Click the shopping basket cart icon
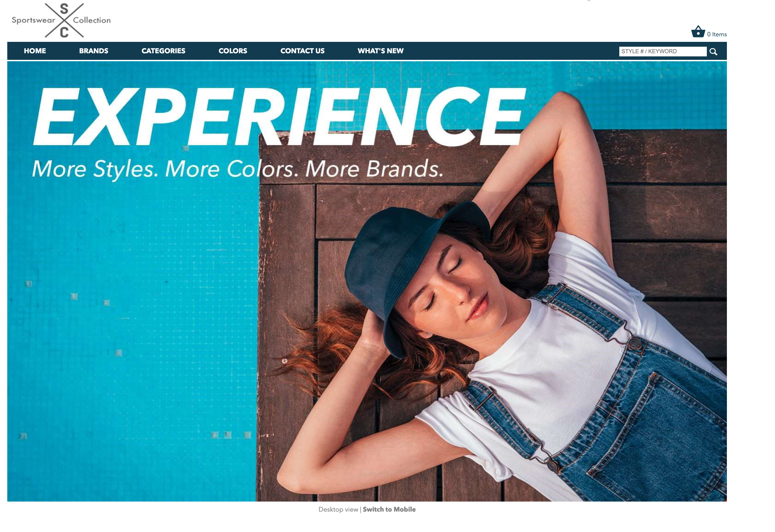Viewport: 775px width, 532px height. click(x=698, y=31)
